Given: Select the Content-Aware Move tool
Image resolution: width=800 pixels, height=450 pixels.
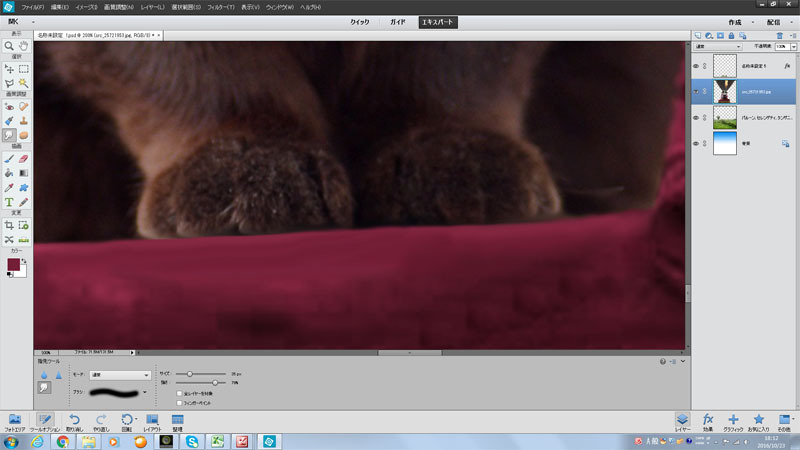Looking at the screenshot, I should click(9, 239).
